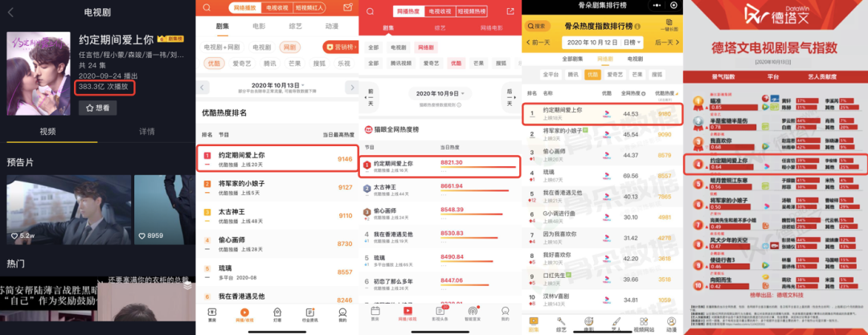868x335 pixels.
Task: Open 偷心画师 row ranked 3 in 骨朵
Action: pos(604,155)
